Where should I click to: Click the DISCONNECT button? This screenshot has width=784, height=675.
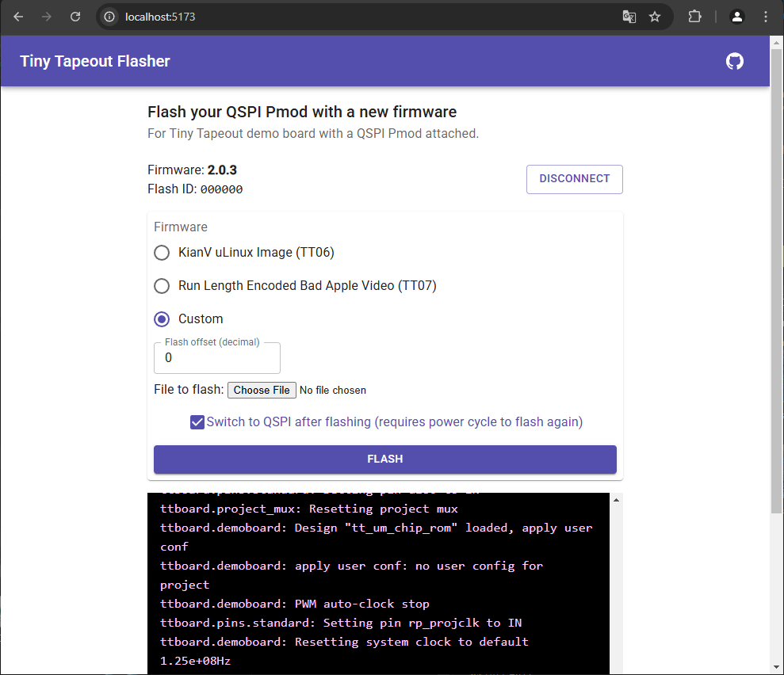tap(574, 179)
